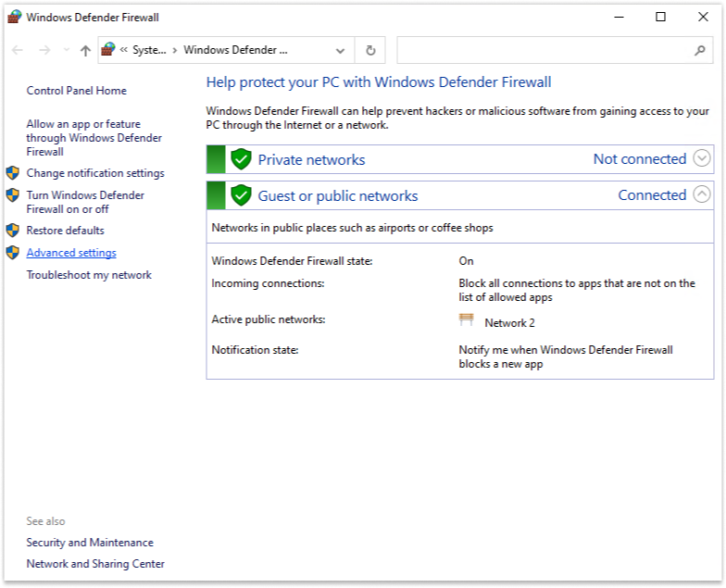Click the Control Panel search field
Viewport: 726px width, 588px height.
tap(555, 50)
